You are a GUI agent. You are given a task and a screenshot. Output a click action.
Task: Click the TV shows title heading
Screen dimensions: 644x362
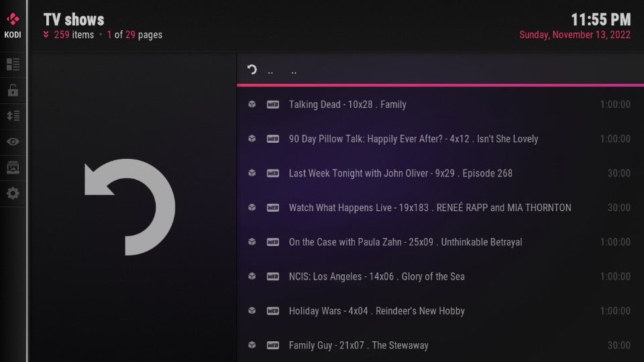point(74,19)
